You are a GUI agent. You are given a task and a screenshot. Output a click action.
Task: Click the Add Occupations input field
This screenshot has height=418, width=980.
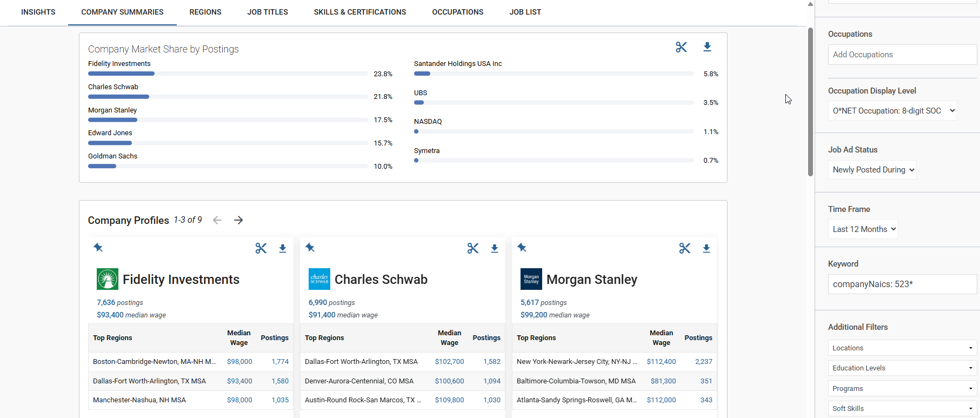pyautogui.click(x=903, y=55)
